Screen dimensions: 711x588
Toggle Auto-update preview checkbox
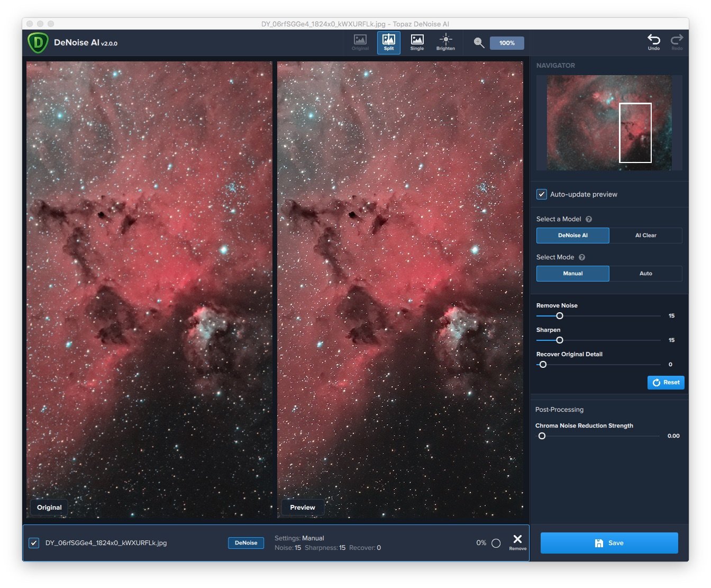542,194
